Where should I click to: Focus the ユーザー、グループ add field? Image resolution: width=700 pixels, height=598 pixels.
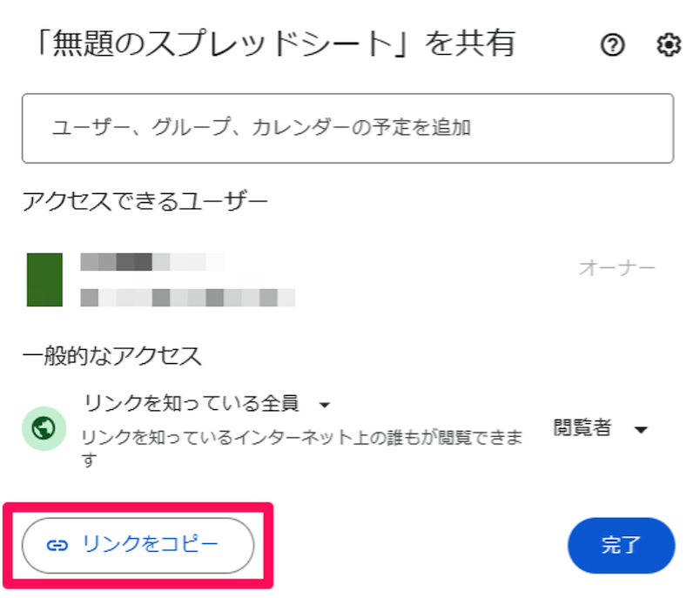[x=347, y=128]
